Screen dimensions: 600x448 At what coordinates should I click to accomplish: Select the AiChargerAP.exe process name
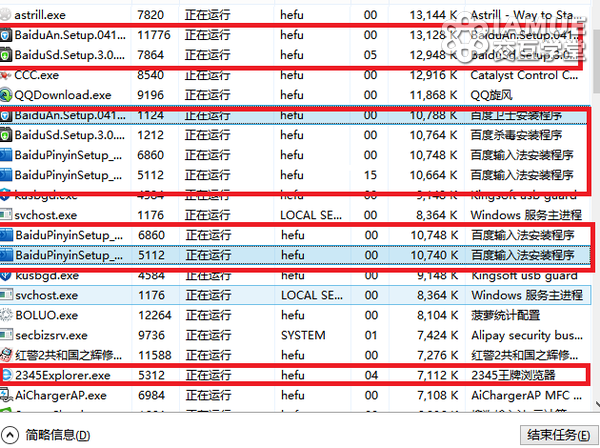click(x=61, y=395)
